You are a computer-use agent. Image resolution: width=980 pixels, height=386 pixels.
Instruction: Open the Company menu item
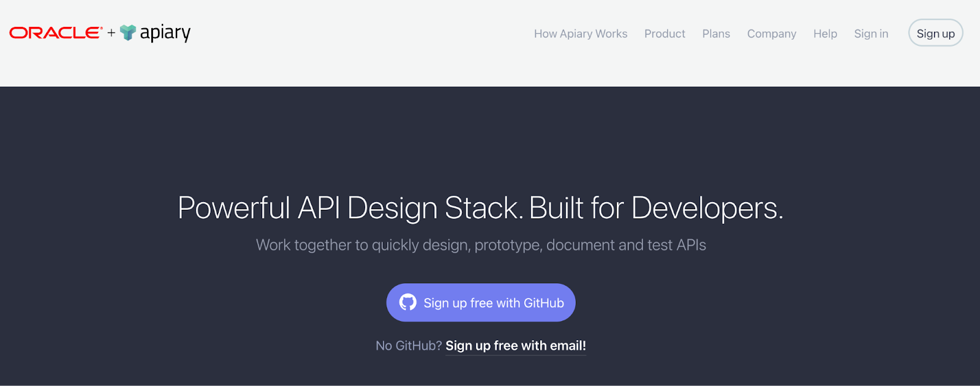[x=772, y=34]
